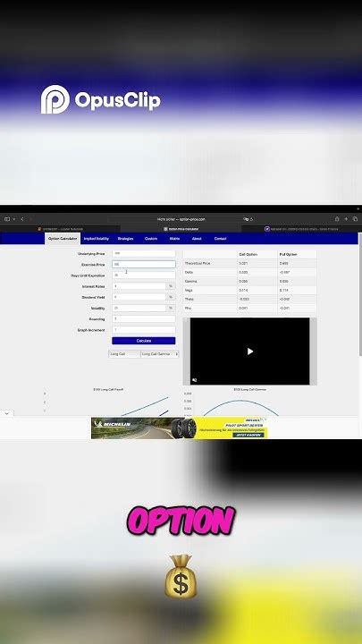
Task: Open the Strategies tab
Action: 126,239
